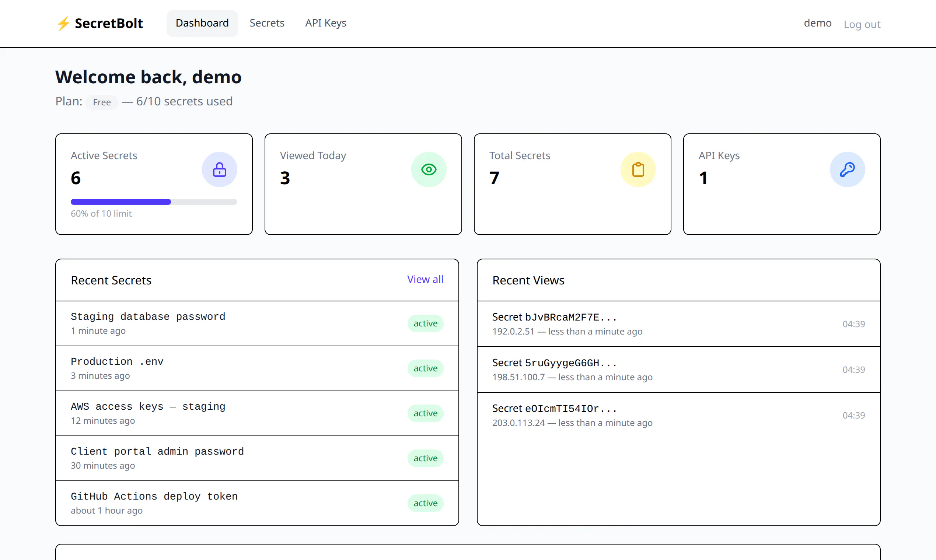This screenshot has height=560, width=936.
Task: Click the SecretBolt lightning bolt logo
Action: click(x=63, y=24)
